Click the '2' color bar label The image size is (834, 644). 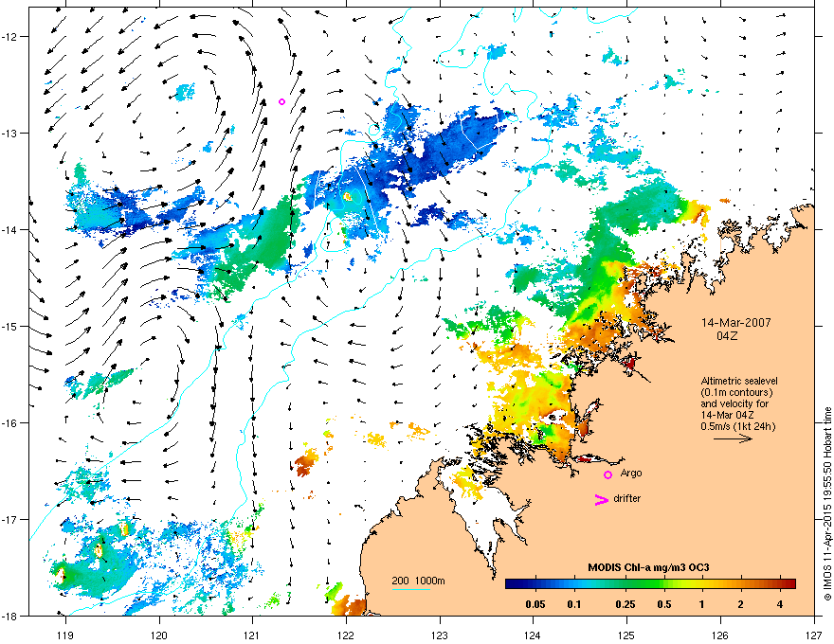click(x=740, y=604)
